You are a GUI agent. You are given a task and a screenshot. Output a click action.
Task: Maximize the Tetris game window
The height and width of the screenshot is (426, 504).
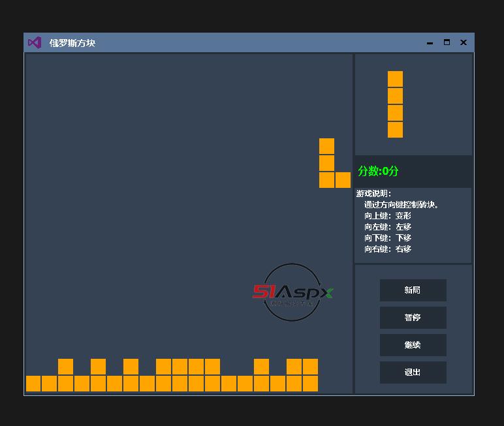(x=447, y=42)
